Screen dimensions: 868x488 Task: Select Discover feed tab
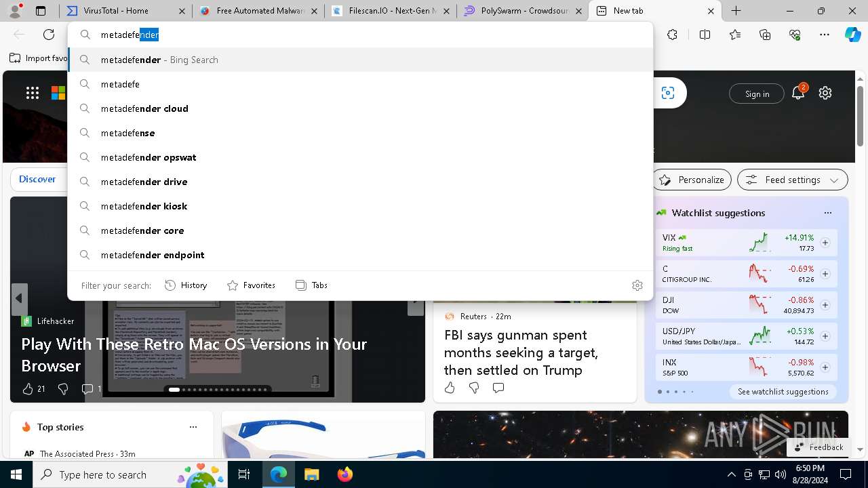coord(37,179)
